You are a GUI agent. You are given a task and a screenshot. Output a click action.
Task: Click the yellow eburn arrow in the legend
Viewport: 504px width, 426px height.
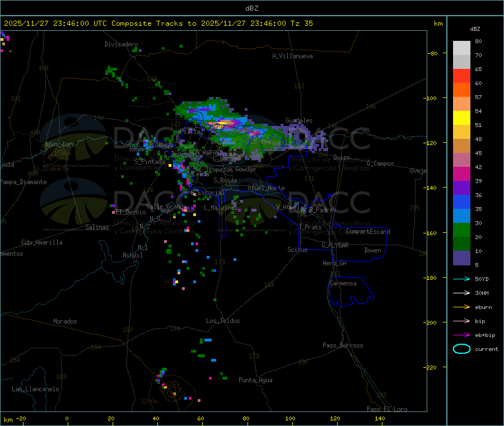(461, 307)
